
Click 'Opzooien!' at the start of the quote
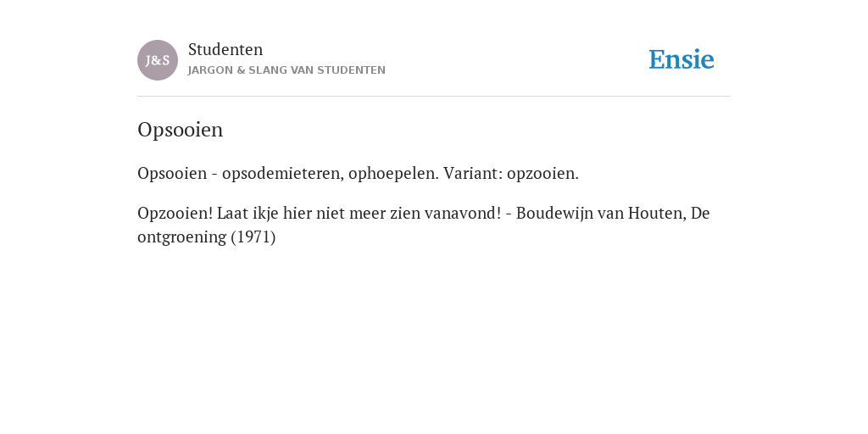(x=175, y=213)
